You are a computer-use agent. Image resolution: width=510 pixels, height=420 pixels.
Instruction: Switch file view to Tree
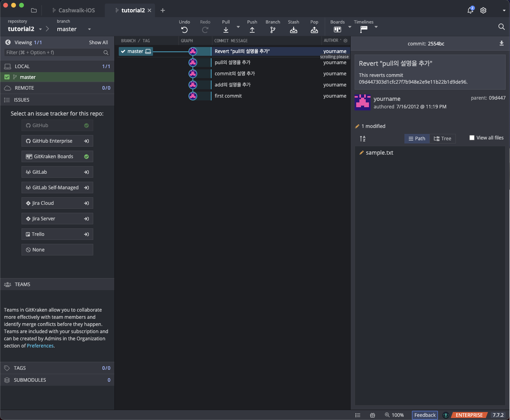(442, 139)
